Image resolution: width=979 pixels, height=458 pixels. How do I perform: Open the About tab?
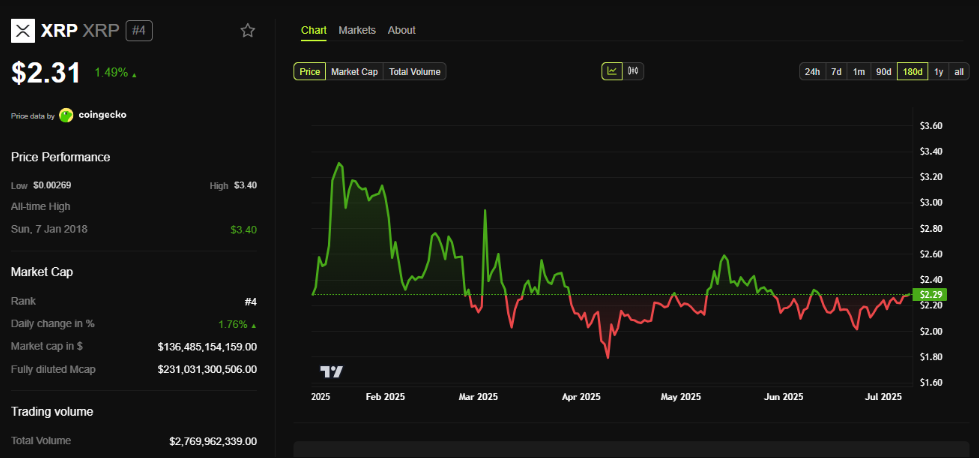pyautogui.click(x=401, y=30)
